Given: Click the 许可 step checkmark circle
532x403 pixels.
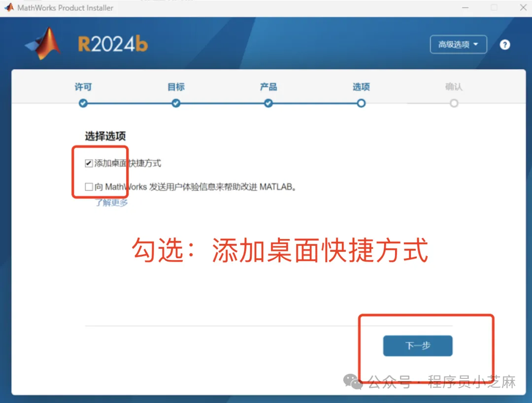Looking at the screenshot, I should (83, 103).
